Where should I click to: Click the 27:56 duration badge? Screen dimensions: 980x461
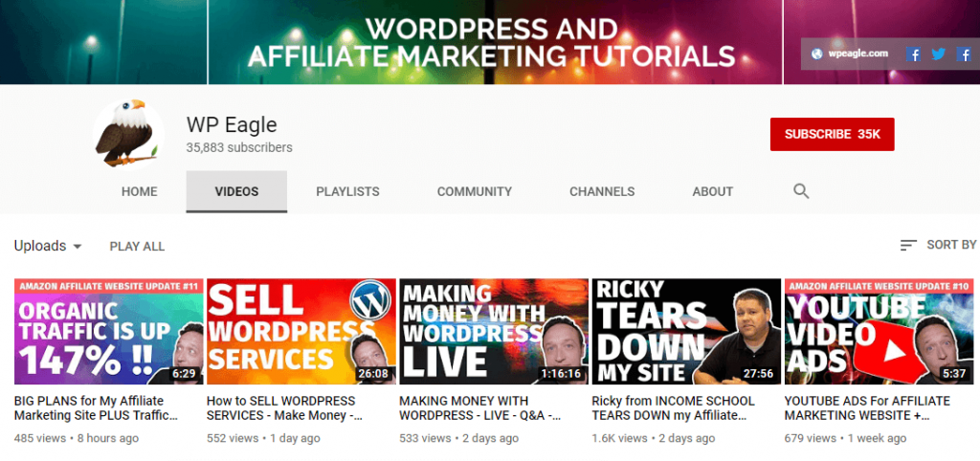[758, 374]
